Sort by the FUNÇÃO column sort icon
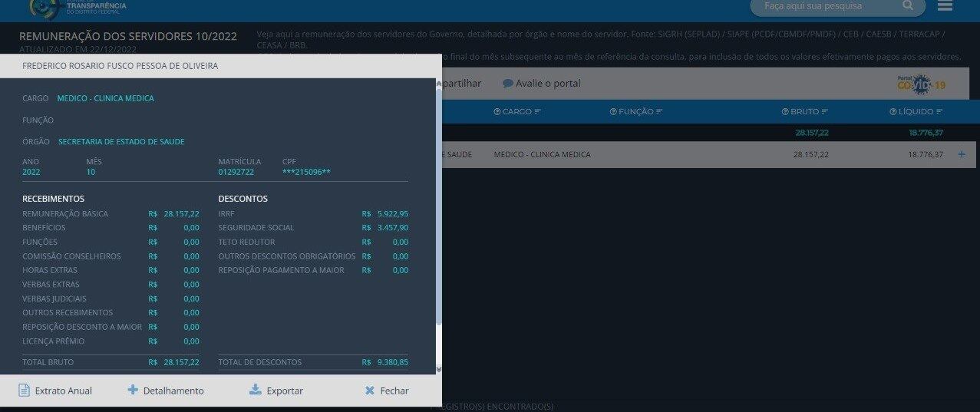 point(659,112)
